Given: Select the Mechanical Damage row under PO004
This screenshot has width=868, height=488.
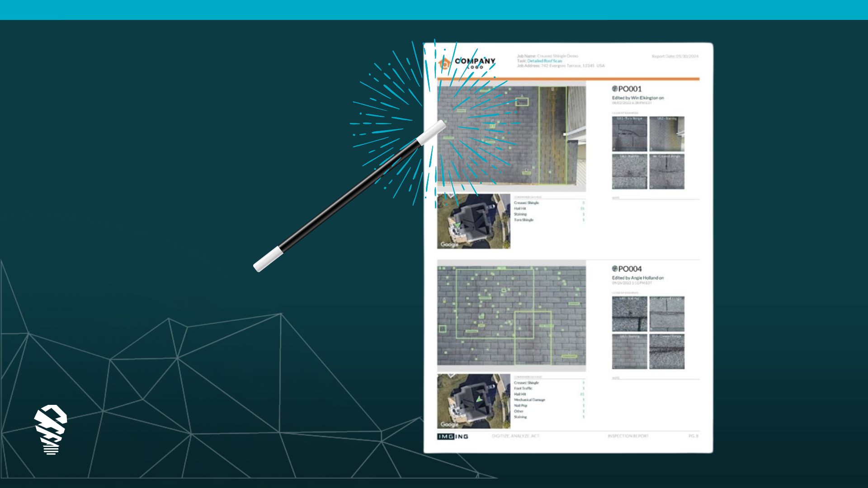Looking at the screenshot, I should [x=529, y=400].
